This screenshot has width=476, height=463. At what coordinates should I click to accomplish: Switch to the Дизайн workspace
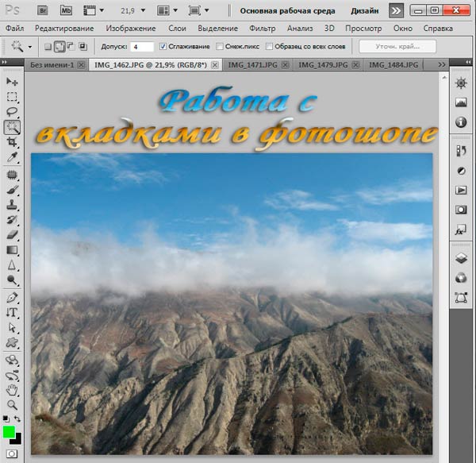tap(365, 11)
